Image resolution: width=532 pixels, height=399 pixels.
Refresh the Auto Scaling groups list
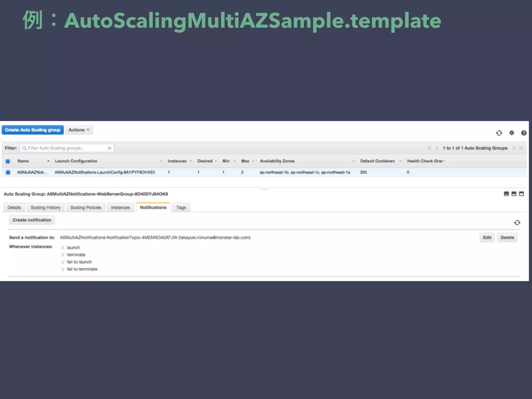pos(499,133)
